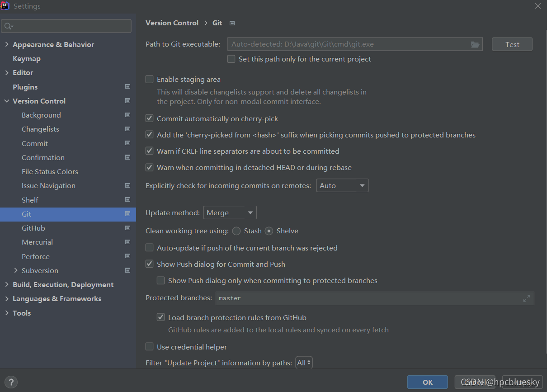Enable the Use credential helper checkbox
This screenshot has width=547, height=392.
point(149,347)
